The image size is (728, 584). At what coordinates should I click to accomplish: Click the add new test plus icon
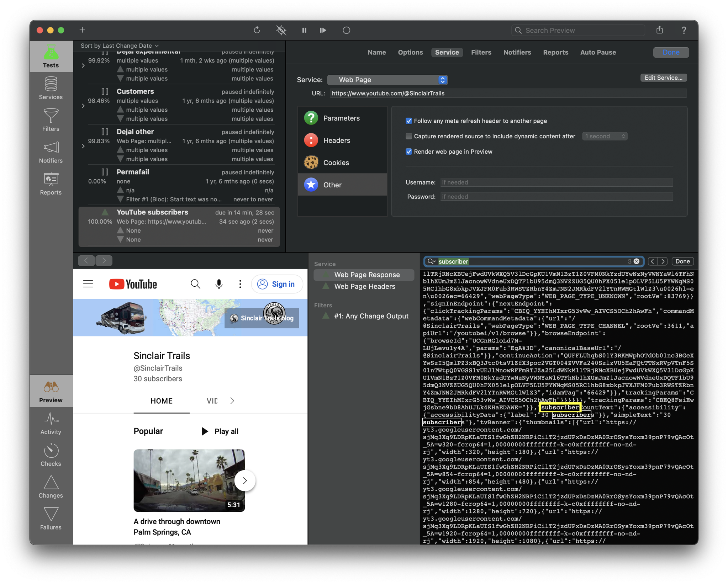tap(82, 30)
